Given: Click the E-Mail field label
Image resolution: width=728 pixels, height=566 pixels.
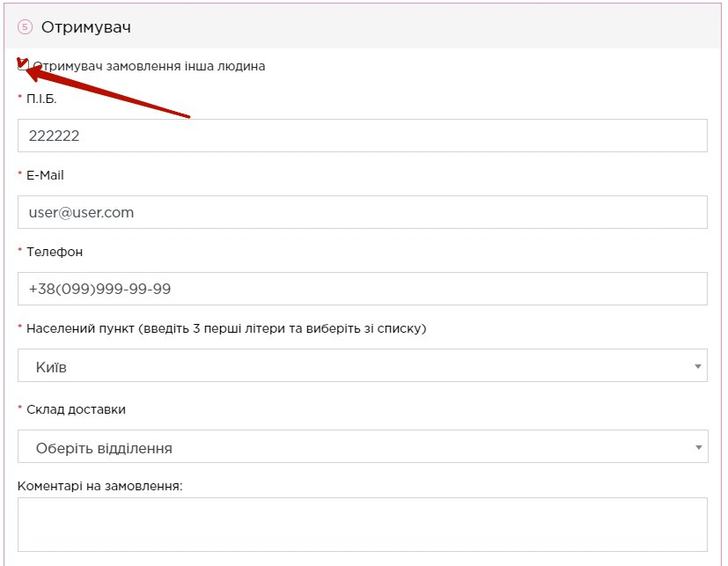Looking at the screenshot, I should tap(45, 175).
